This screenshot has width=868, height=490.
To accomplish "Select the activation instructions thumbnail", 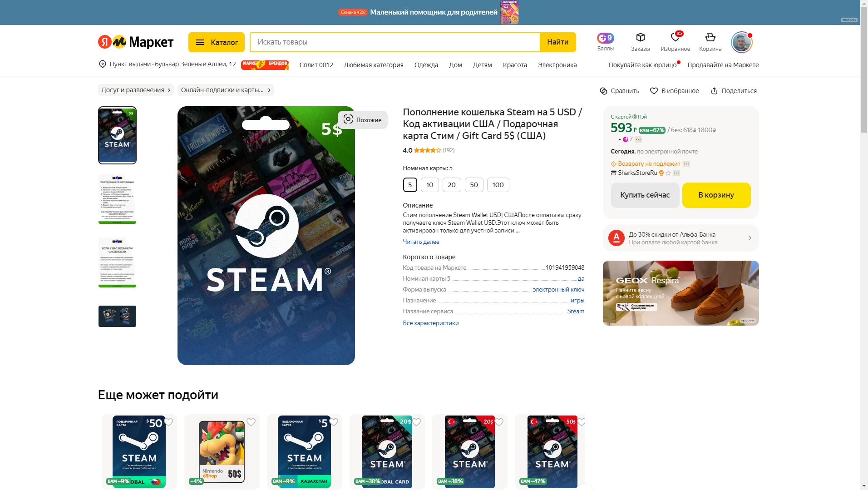I will [117, 198].
